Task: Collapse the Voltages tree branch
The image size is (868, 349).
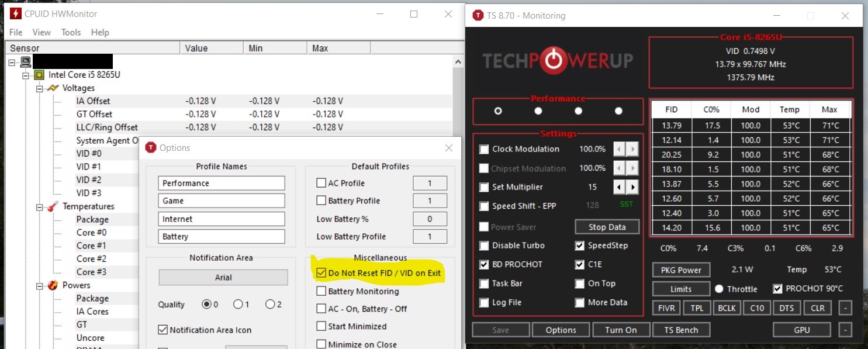Action: (39, 88)
